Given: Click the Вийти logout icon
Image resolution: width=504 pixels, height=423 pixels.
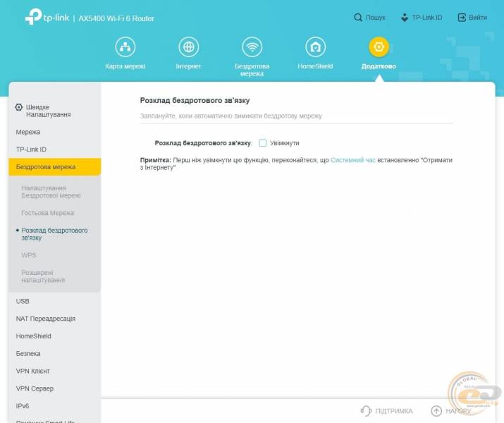Looking at the screenshot, I should (x=462, y=18).
